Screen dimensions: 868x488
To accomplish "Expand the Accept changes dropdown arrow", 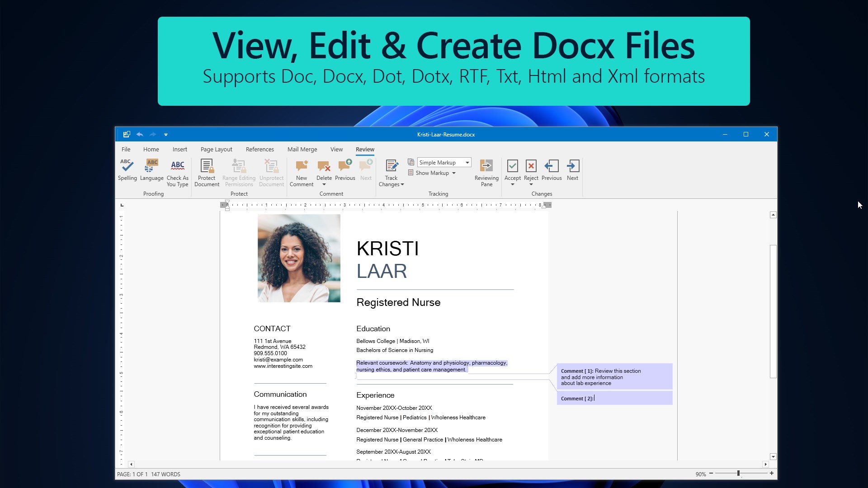I will click(513, 184).
